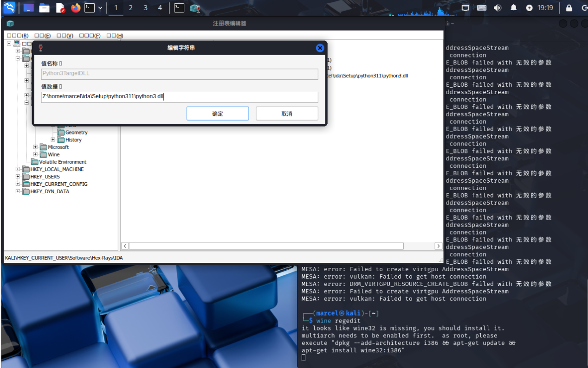Click the lock screen padlock icon

coord(569,8)
